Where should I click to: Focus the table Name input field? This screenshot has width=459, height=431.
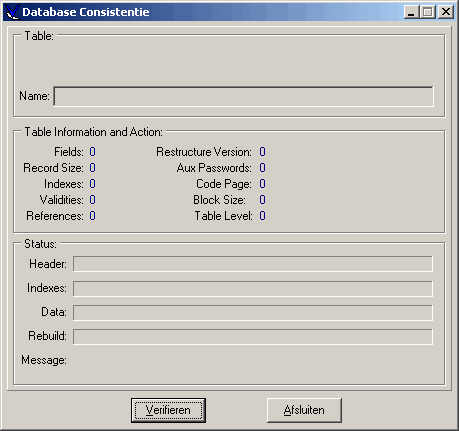[x=244, y=96]
